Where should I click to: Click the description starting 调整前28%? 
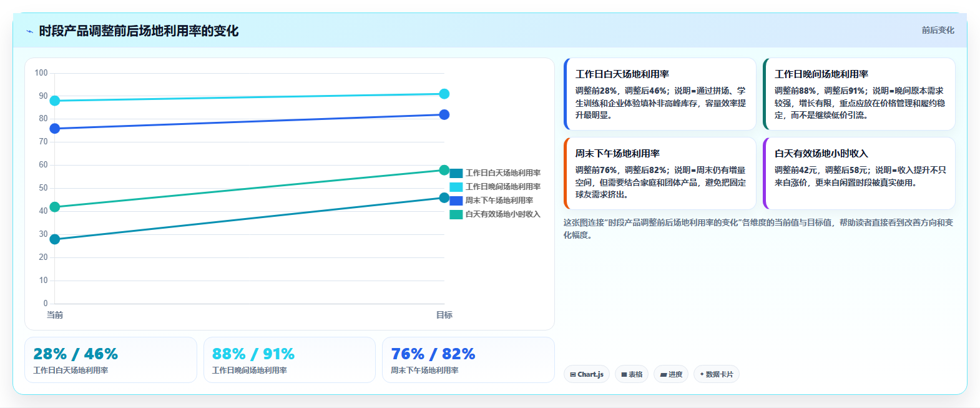(x=660, y=103)
